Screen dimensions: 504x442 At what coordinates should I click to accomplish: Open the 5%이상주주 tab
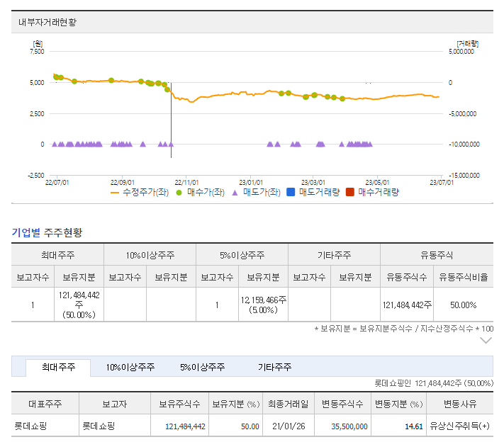tap(203, 367)
